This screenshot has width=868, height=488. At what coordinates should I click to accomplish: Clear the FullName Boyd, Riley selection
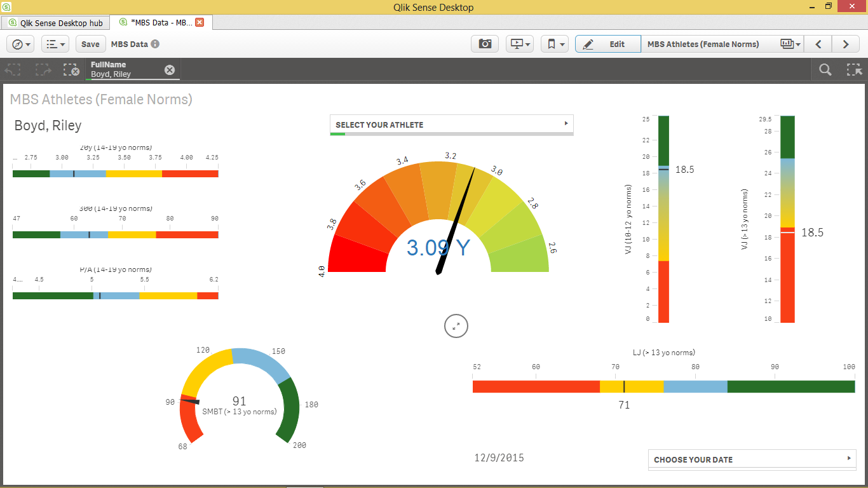[x=170, y=70]
